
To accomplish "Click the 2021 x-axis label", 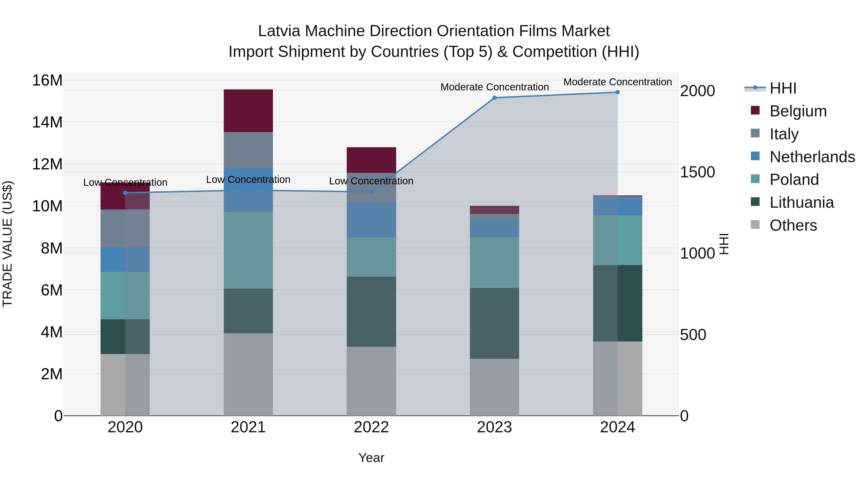I will click(x=248, y=427).
